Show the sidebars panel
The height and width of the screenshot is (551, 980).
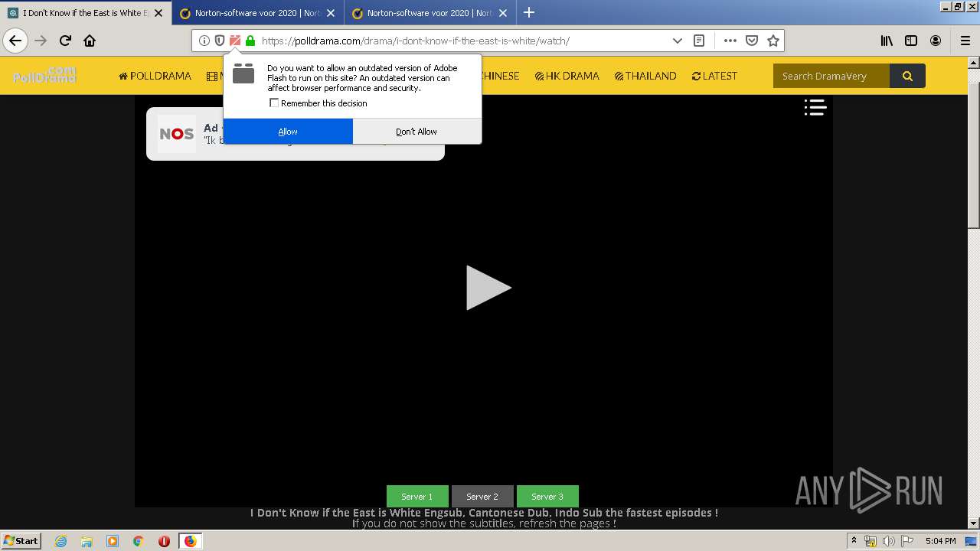point(911,41)
